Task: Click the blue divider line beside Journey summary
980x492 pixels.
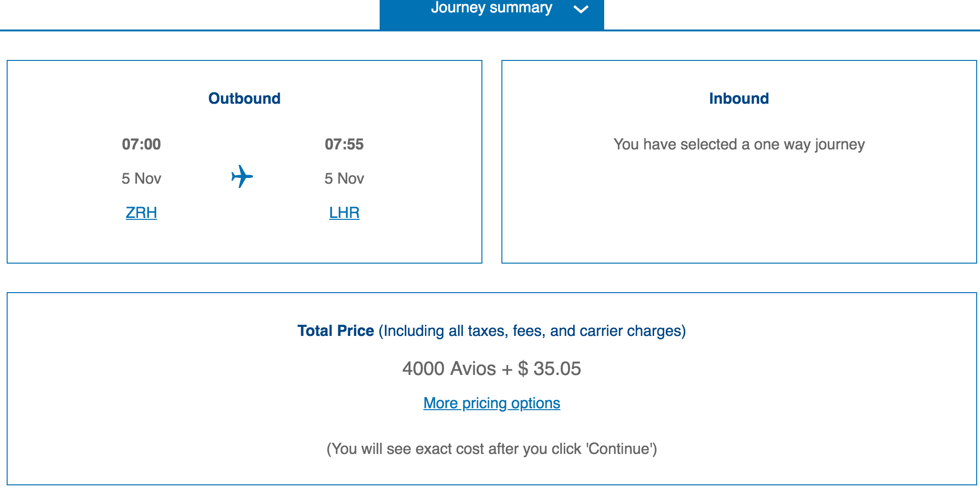Action: click(190, 30)
